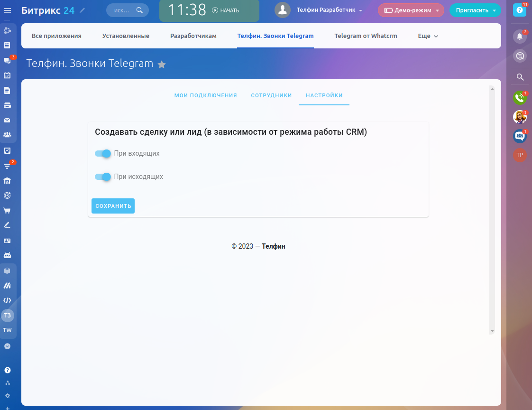Expand the 'Еще' tab dropdown
The image size is (532, 410).
(x=428, y=36)
